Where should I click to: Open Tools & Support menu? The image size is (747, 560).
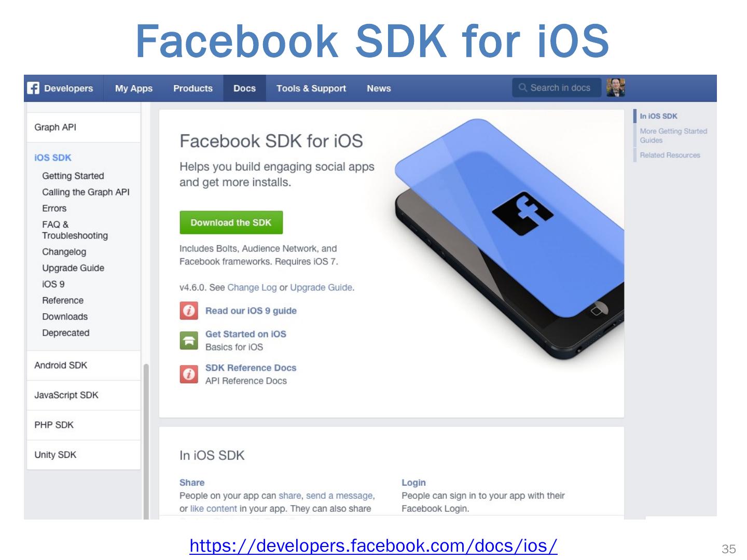pos(311,88)
